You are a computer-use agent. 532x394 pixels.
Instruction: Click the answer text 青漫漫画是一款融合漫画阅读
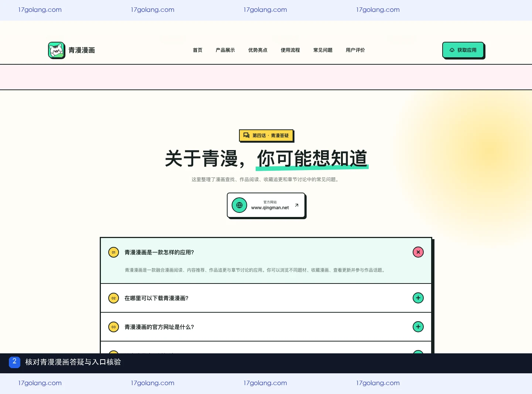tap(256, 270)
